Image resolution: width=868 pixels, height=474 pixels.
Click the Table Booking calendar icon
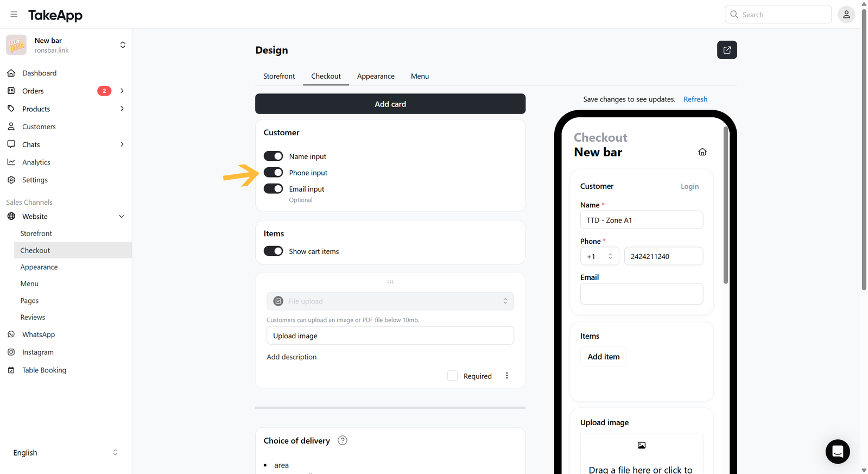click(x=11, y=370)
